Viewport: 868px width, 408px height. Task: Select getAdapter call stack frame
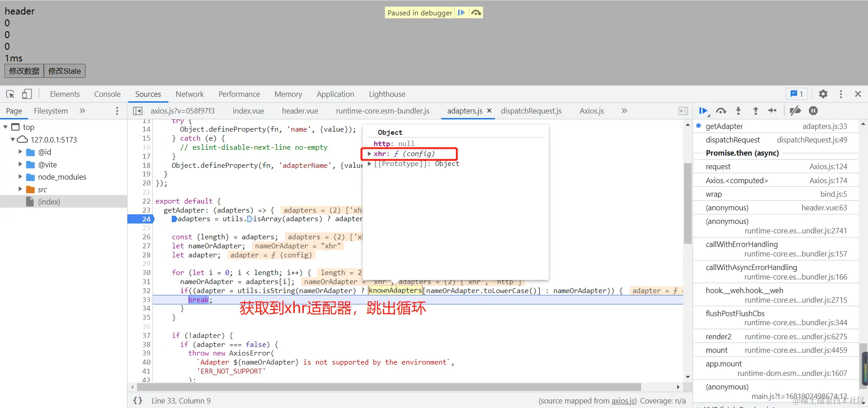776,126
